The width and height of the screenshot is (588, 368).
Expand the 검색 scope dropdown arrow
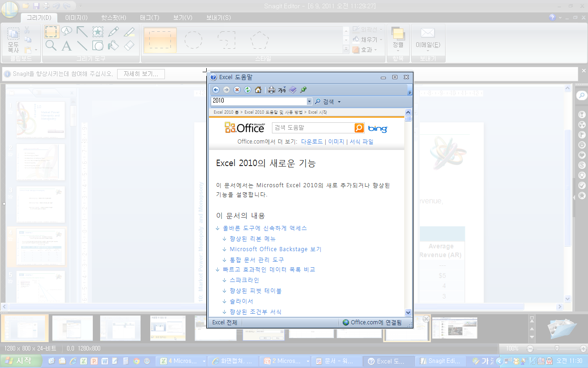coord(339,102)
